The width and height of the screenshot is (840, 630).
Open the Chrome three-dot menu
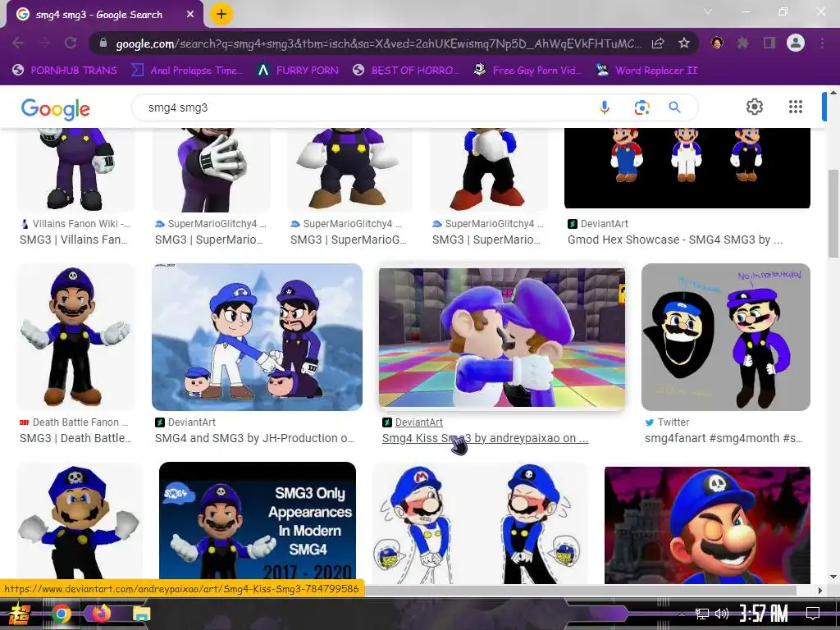[822, 43]
